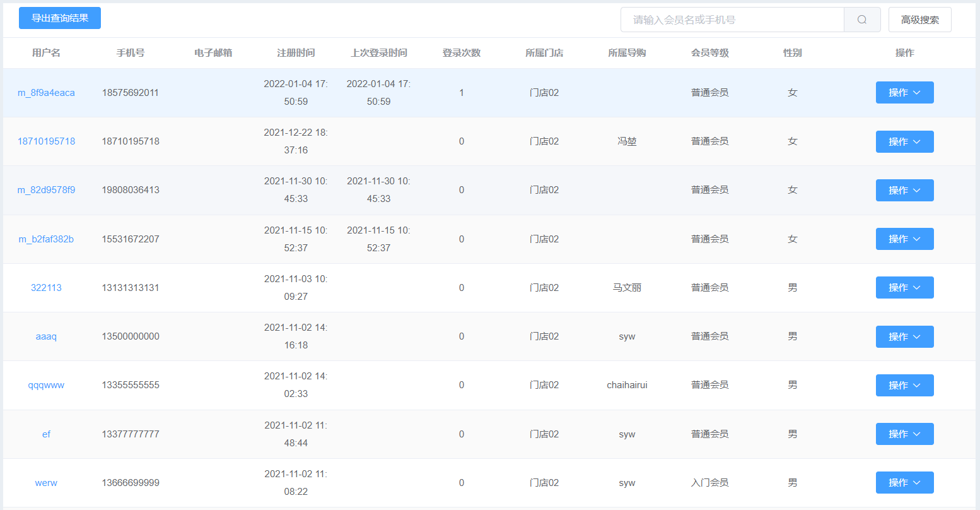The height and width of the screenshot is (510, 980).
Task: Open member link aaaq
Action: click(46, 336)
